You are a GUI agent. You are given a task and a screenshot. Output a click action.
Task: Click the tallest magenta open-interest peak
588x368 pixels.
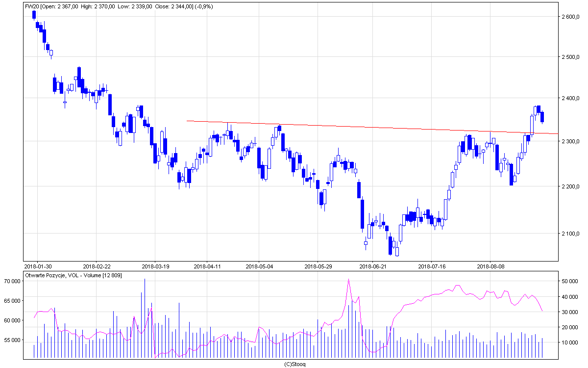[x=348, y=280]
